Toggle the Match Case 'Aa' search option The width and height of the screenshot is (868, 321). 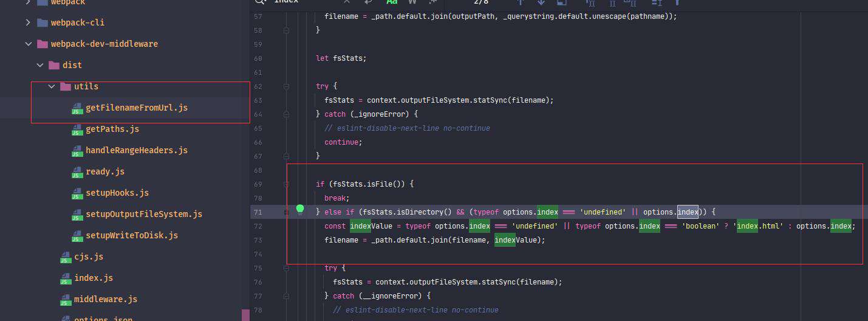(392, 2)
